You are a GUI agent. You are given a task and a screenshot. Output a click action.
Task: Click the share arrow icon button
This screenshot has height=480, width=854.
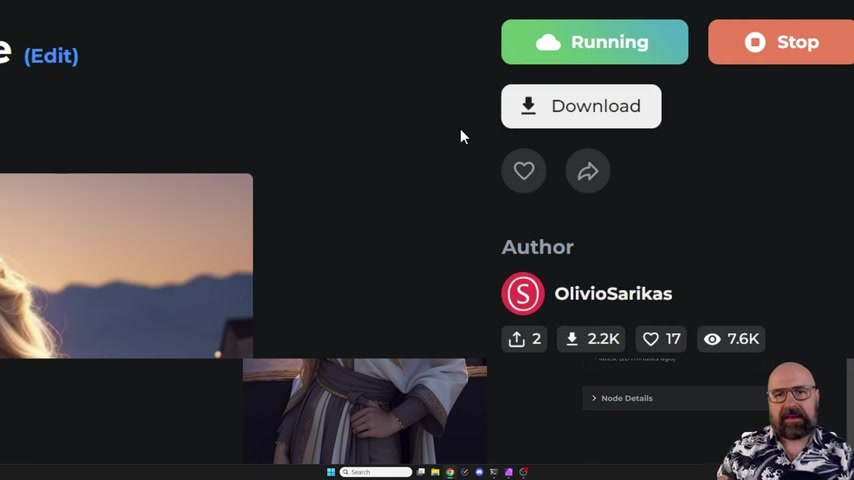(x=588, y=171)
